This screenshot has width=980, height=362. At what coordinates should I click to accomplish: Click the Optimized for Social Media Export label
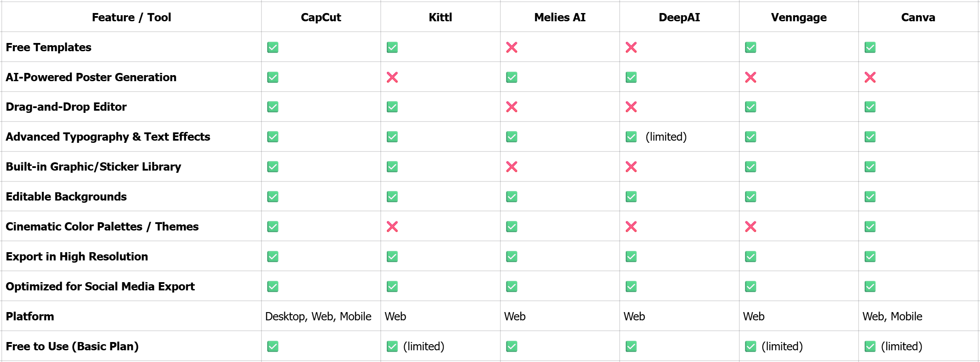[x=100, y=286]
